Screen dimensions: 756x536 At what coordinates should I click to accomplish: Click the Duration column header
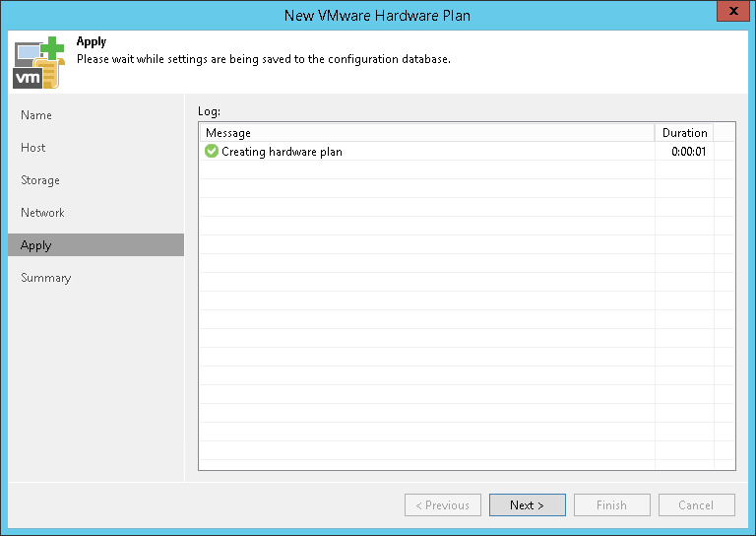pyautogui.click(x=684, y=133)
